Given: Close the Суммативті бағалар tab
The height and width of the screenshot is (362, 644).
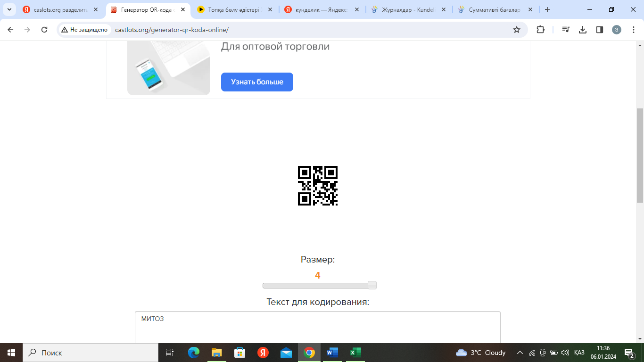Looking at the screenshot, I should 531,9.
